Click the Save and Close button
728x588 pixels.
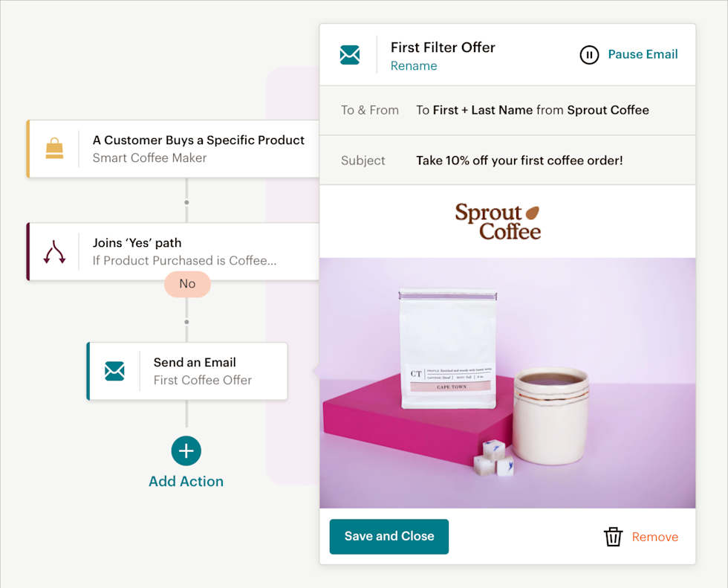coord(389,536)
